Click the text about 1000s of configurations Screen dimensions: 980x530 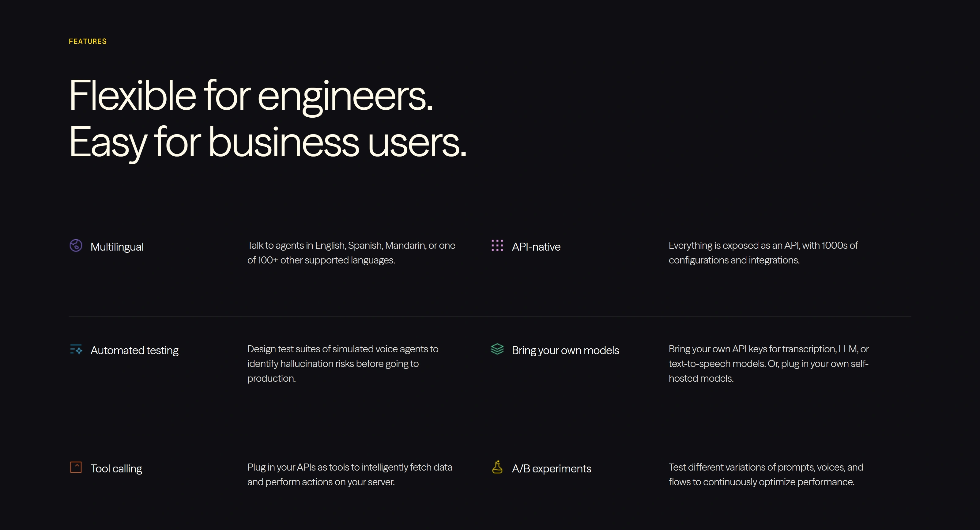763,253
